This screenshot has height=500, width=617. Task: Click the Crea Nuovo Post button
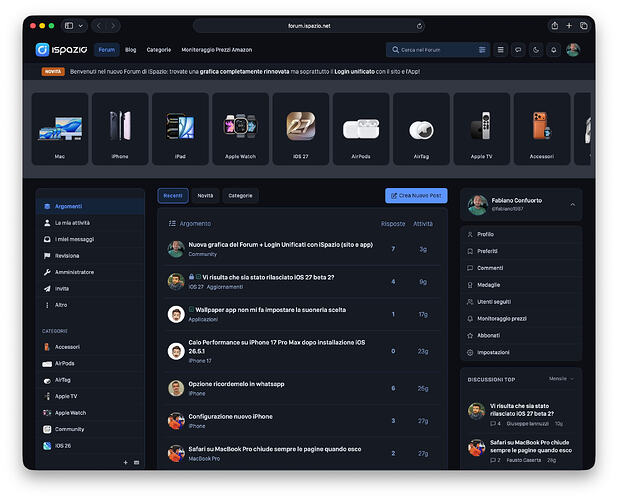[x=416, y=196]
